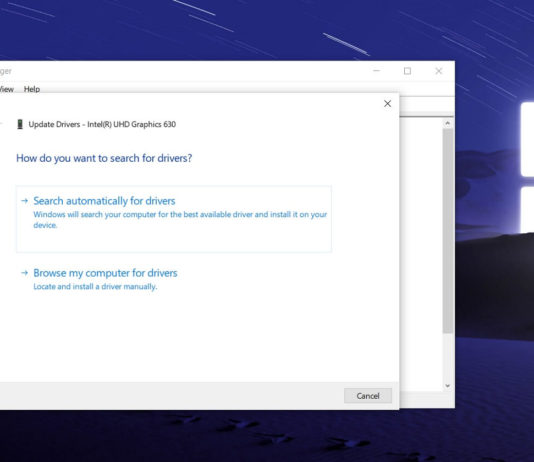
Task: Click 'Update Drivers - Intel(R) UHD Graphics 630' title
Action: (x=102, y=124)
